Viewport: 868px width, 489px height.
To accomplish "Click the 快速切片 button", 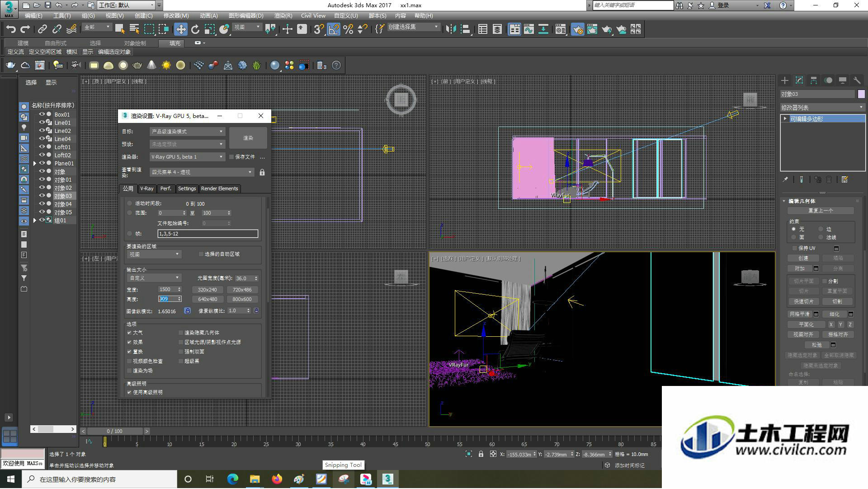I will click(803, 302).
